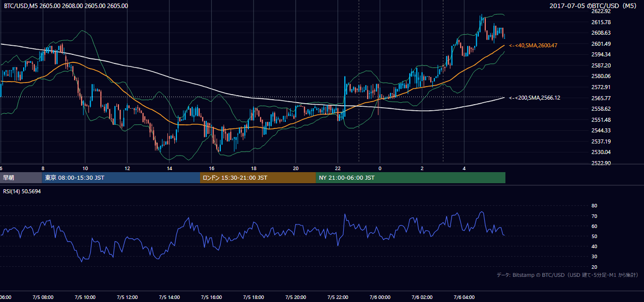Click the 7/5 16:00 time label
This screenshot has height=302, width=644.
tap(212, 297)
